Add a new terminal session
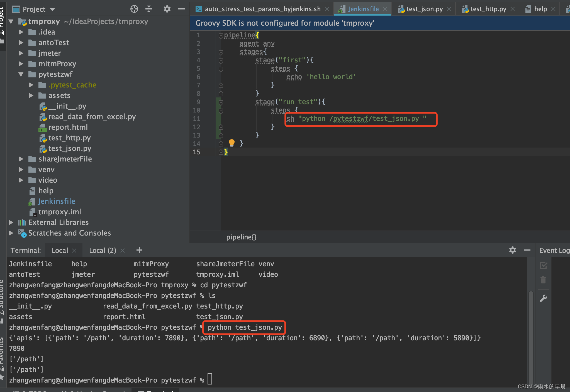 (x=139, y=250)
